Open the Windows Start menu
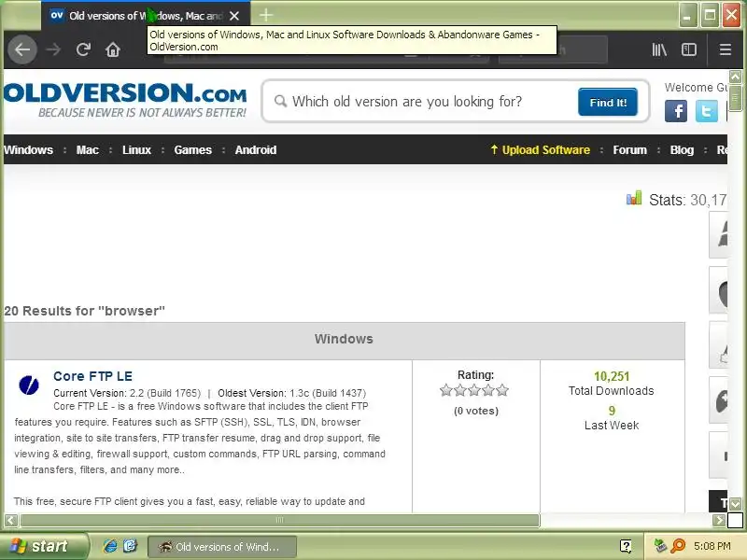Screen dimensions: 747x560 [44, 546]
